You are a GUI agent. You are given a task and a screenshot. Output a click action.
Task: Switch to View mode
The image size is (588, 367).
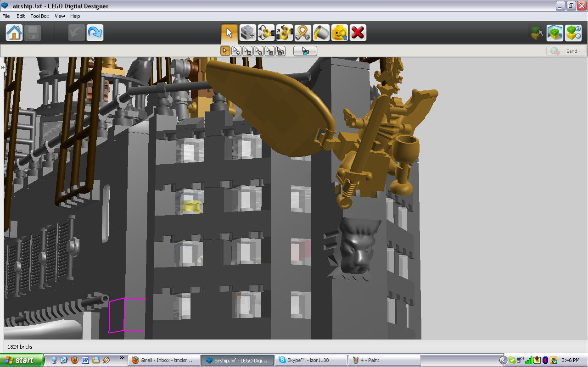tap(555, 33)
